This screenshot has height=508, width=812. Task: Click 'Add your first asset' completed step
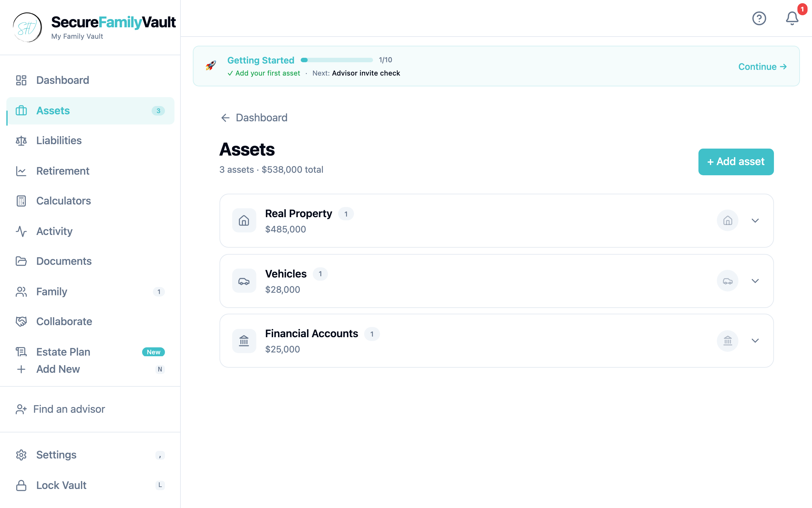pyautogui.click(x=267, y=73)
